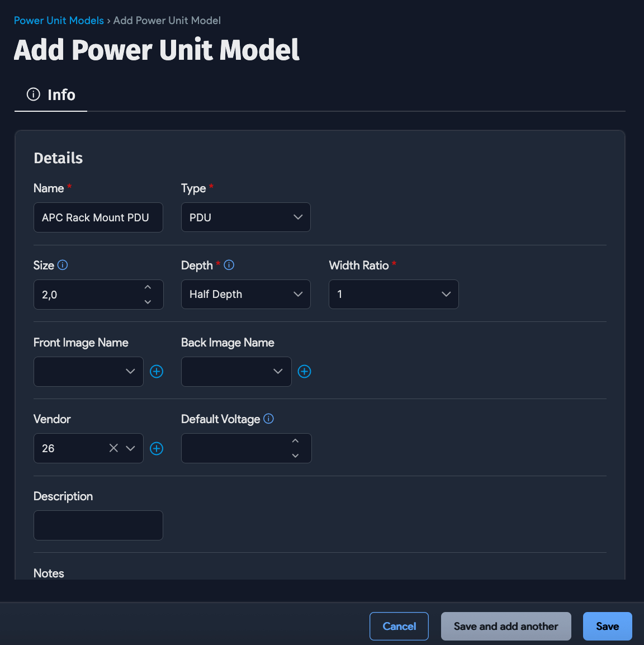Click the info icon next to Size

click(63, 265)
